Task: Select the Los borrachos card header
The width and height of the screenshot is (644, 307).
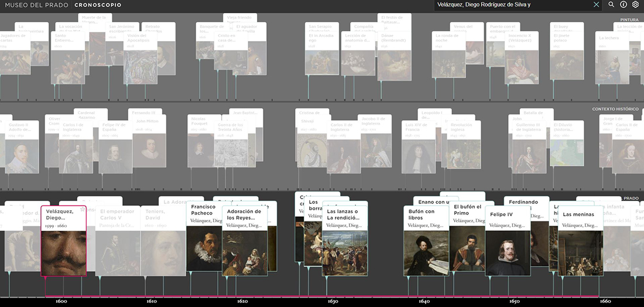Action: [313, 204]
